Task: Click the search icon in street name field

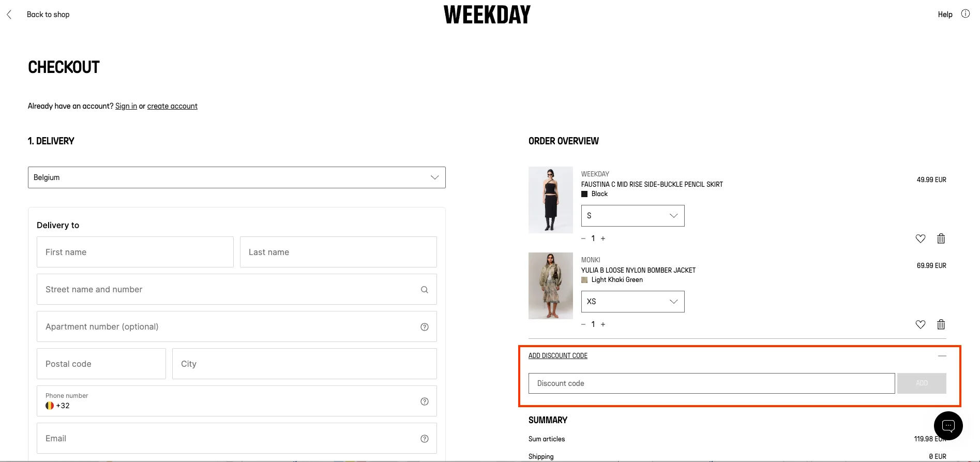Action: tap(424, 289)
